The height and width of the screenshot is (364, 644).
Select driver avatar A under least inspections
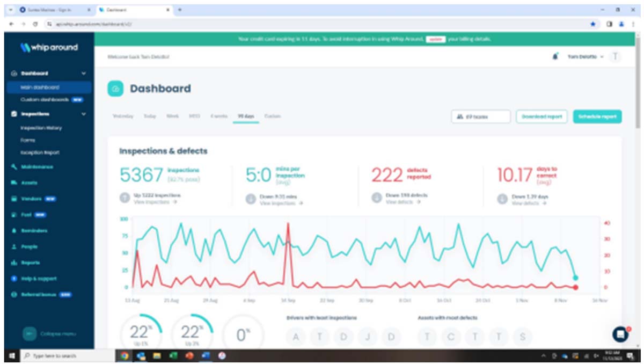(296, 337)
